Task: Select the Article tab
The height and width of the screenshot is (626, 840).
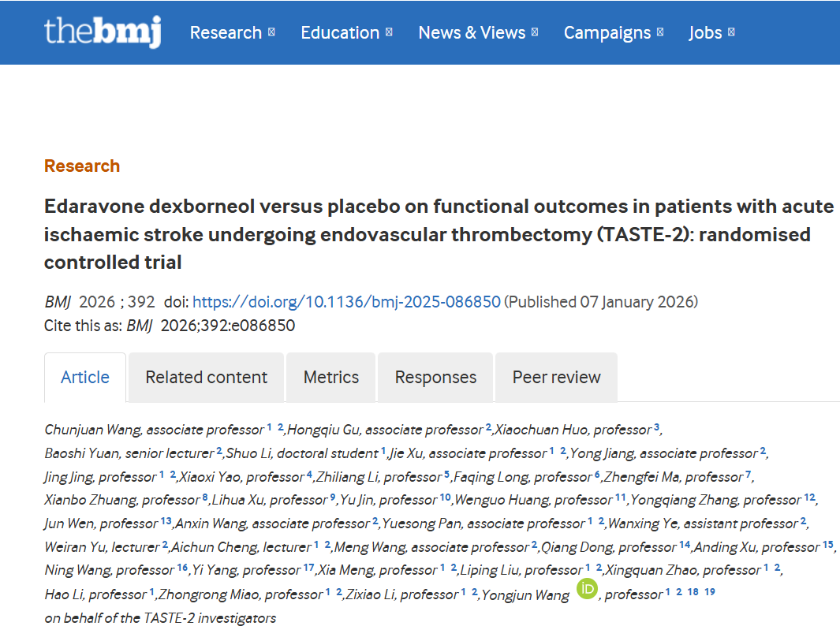Action: tap(85, 377)
